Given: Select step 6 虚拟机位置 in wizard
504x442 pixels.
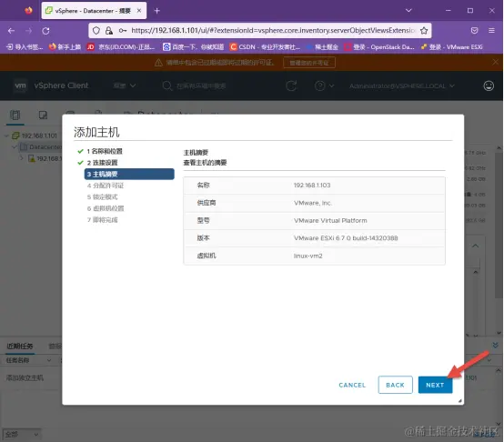Looking at the screenshot, I should 106,208.
